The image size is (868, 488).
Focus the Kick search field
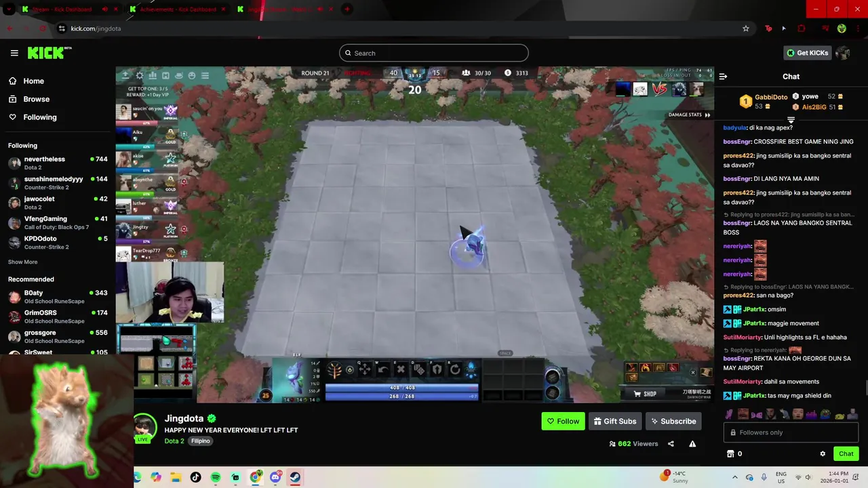(x=433, y=53)
